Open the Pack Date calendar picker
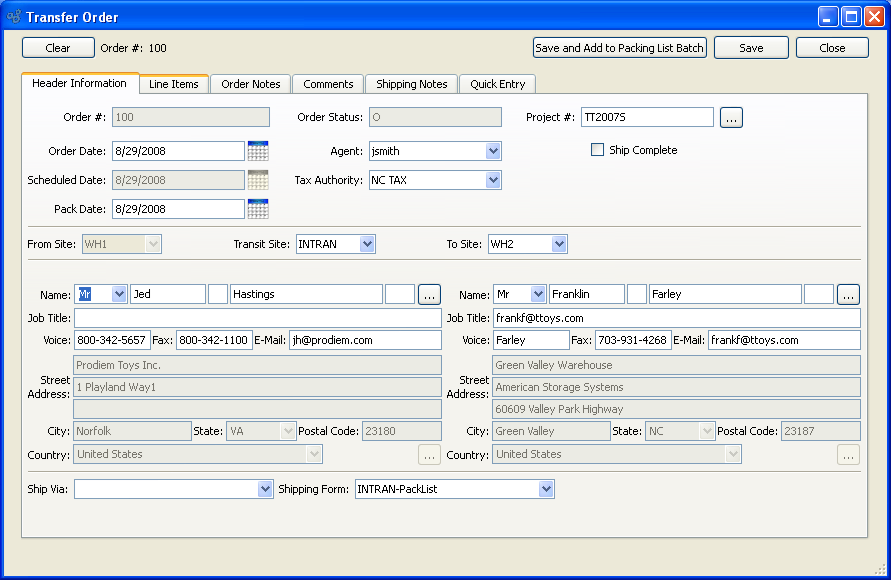The height and width of the screenshot is (580, 891). [258, 209]
